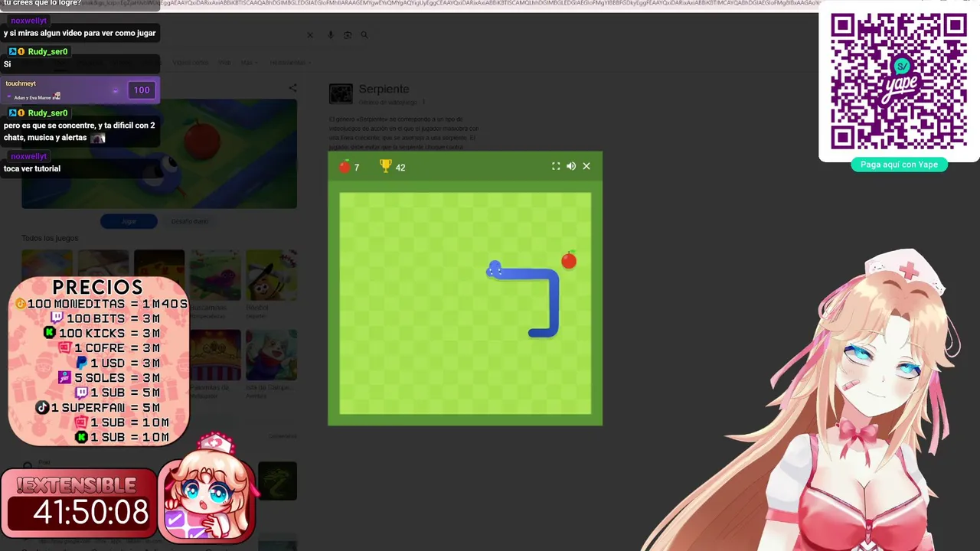
Task: Click the blue snake's head
Action: point(495,269)
